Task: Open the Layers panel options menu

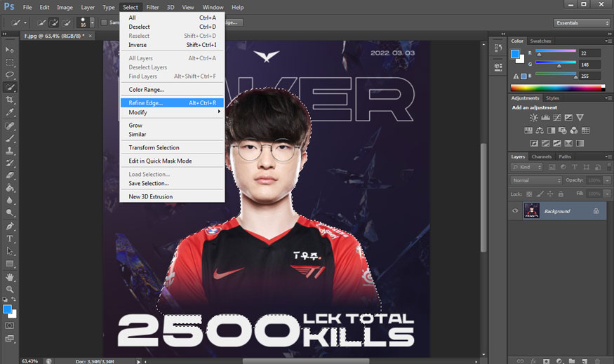Action: click(x=608, y=156)
